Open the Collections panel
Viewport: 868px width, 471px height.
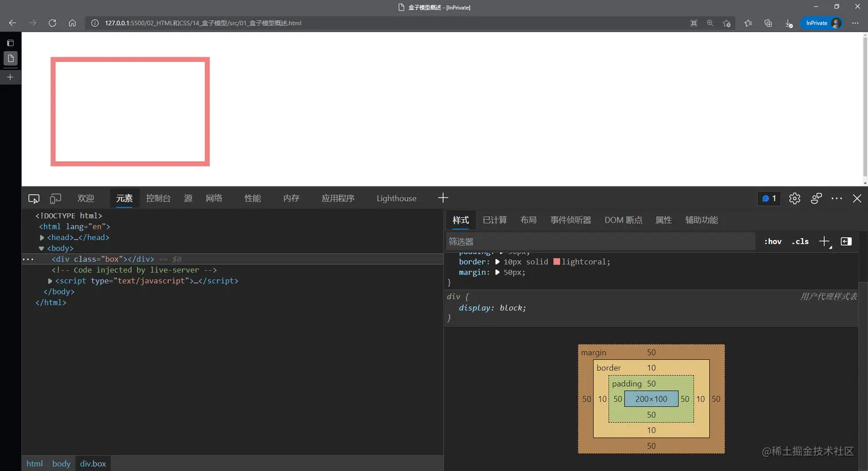(x=768, y=23)
